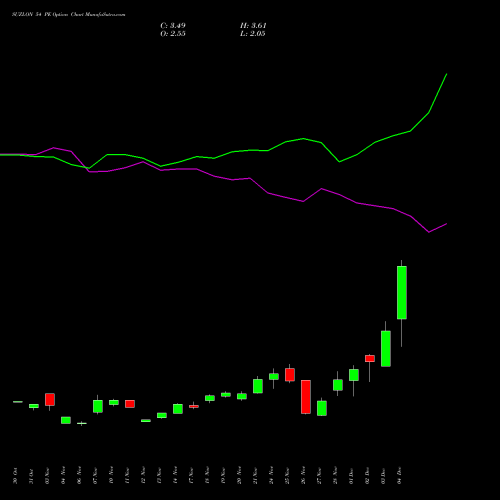Click the '12 Nov' date label
The width and height of the screenshot is (500, 500).
pyautogui.click(x=143, y=476)
